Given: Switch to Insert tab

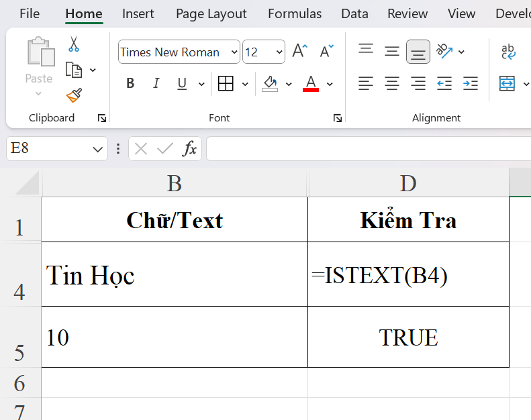Looking at the screenshot, I should click(x=138, y=14).
